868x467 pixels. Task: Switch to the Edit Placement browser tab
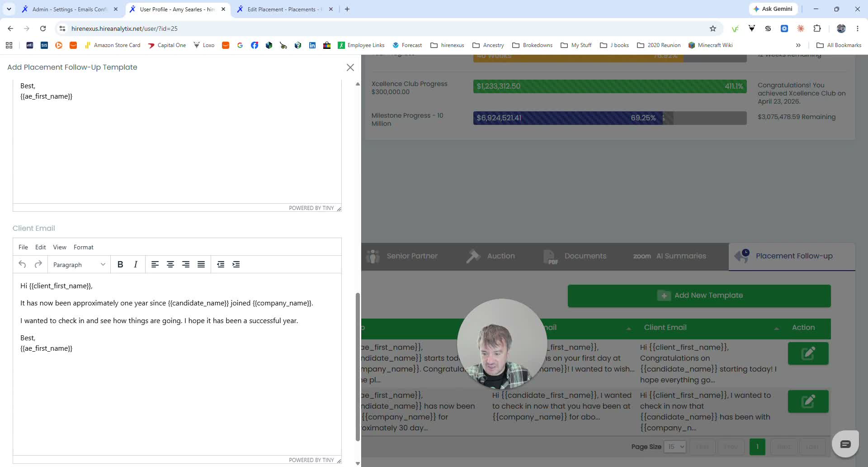pyautogui.click(x=284, y=9)
